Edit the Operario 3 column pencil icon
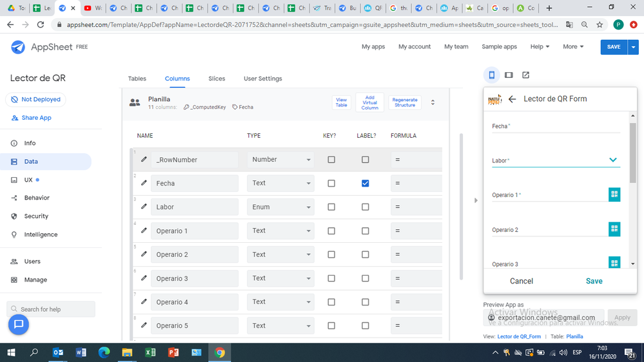644x362 pixels. click(144, 278)
